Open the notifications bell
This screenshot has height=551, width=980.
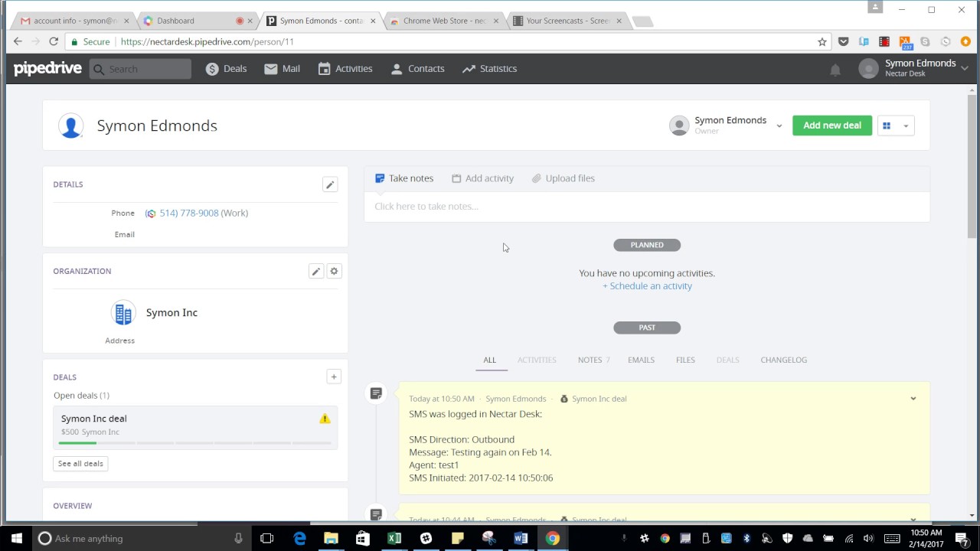coord(835,70)
